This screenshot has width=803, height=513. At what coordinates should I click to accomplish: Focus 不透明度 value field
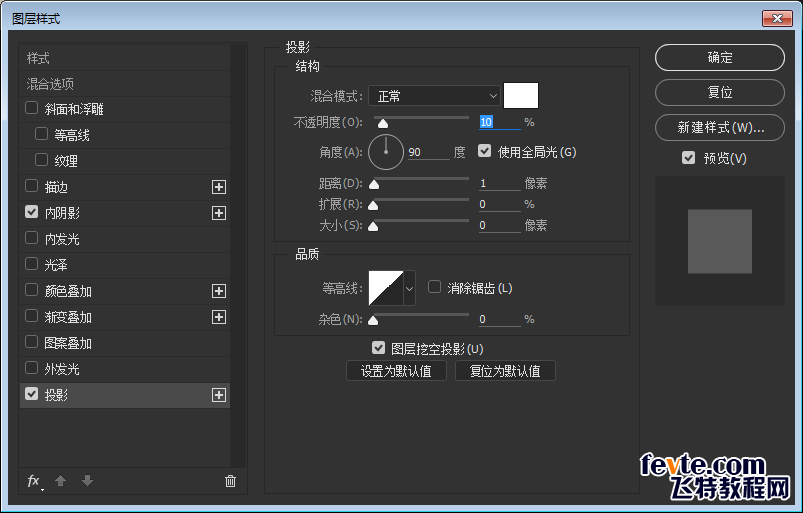pyautogui.click(x=499, y=122)
